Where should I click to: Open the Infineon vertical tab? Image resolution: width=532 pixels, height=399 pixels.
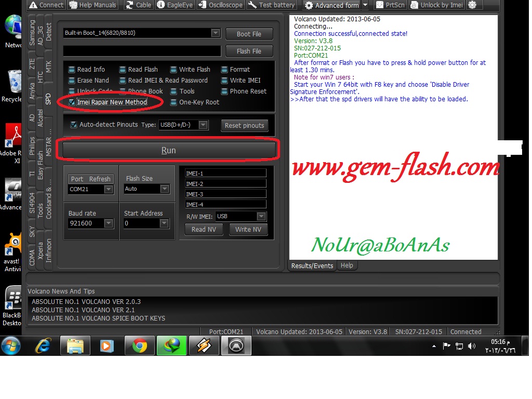coord(48,250)
